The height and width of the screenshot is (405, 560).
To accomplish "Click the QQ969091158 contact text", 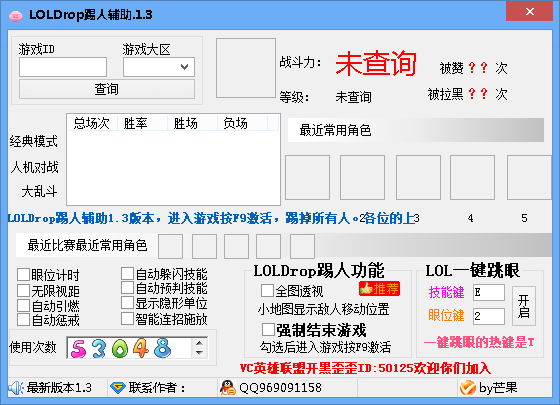I will 281,388.
